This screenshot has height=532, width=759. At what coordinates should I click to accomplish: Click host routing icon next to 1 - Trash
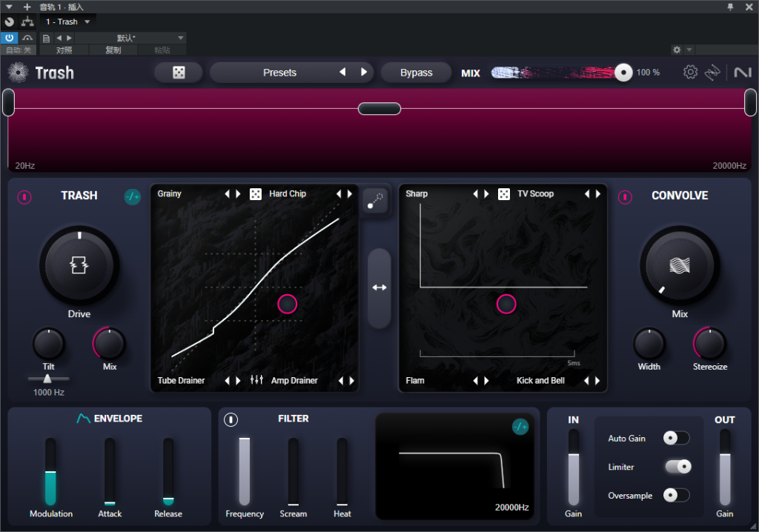(x=27, y=21)
